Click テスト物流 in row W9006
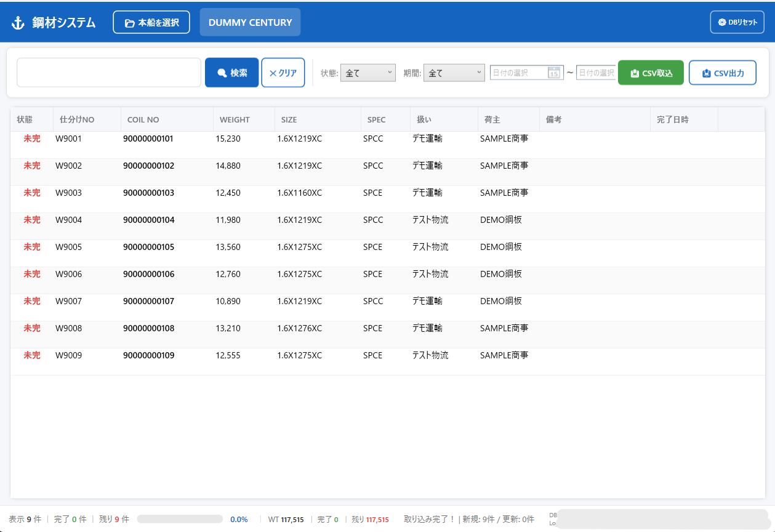Image resolution: width=775 pixels, height=532 pixels. pyautogui.click(x=430, y=274)
